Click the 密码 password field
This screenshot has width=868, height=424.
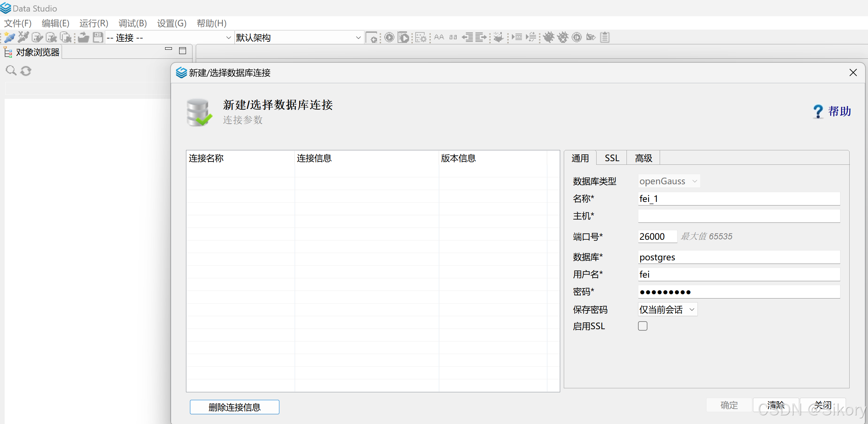point(739,292)
